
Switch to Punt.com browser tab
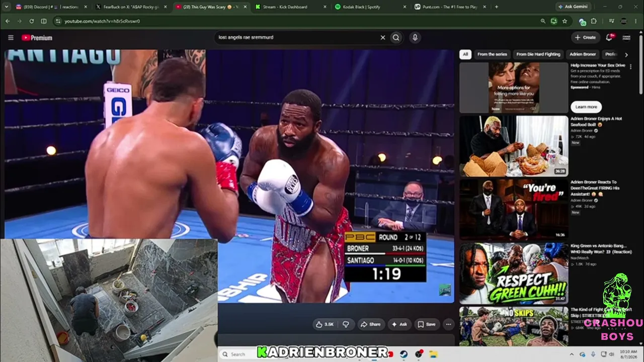(x=450, y=7)
